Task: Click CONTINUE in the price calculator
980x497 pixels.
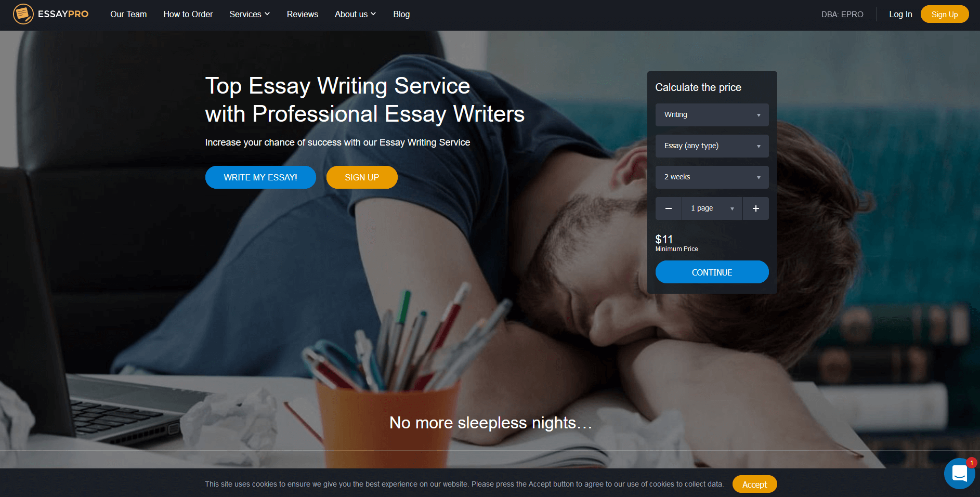Action: pos(712,272)
